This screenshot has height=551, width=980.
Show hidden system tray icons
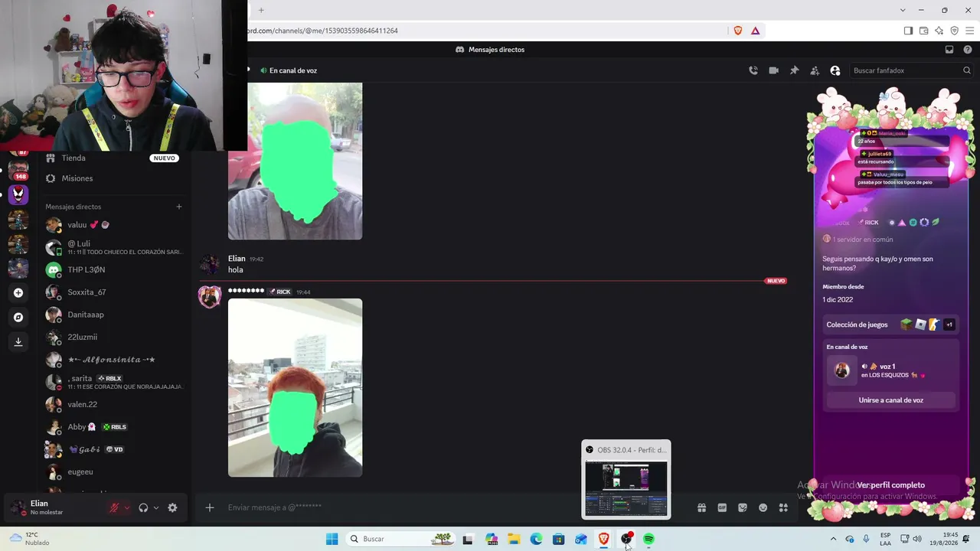click(833, 539)
